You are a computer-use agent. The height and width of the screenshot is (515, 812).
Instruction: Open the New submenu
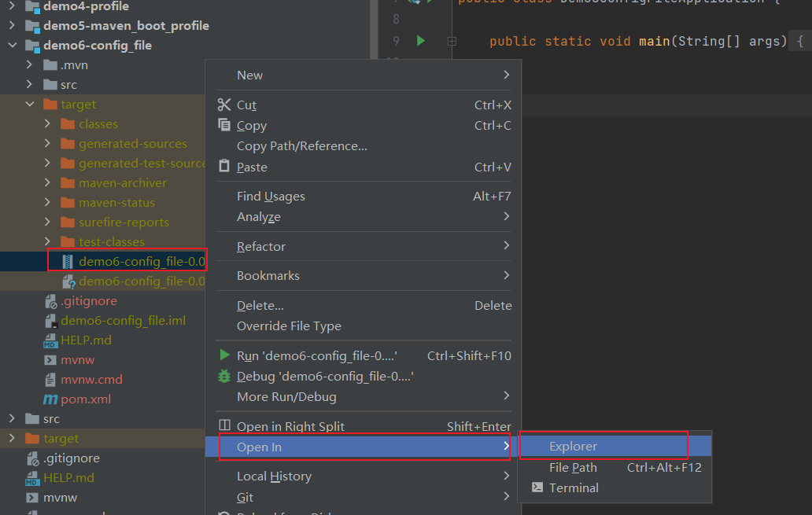tap(364, 75)
